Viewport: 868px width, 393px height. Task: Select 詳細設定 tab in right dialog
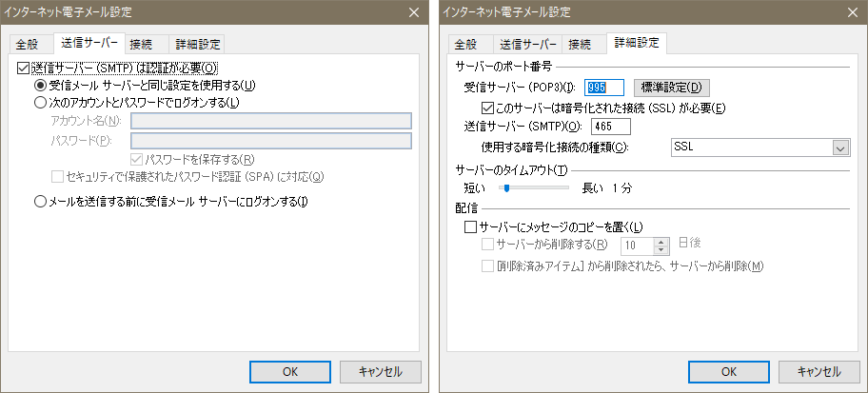(637, 43)
